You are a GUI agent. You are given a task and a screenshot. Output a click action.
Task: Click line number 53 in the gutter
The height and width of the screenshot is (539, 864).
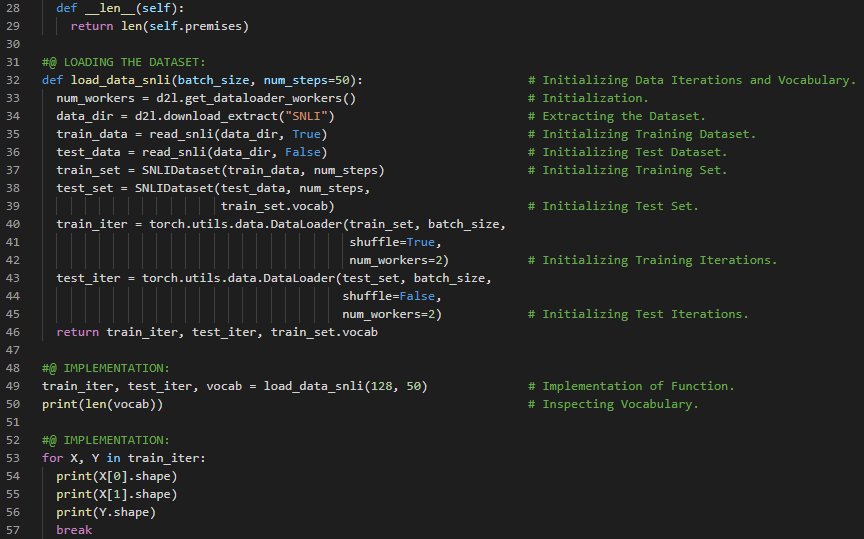(x=13, y=458)
